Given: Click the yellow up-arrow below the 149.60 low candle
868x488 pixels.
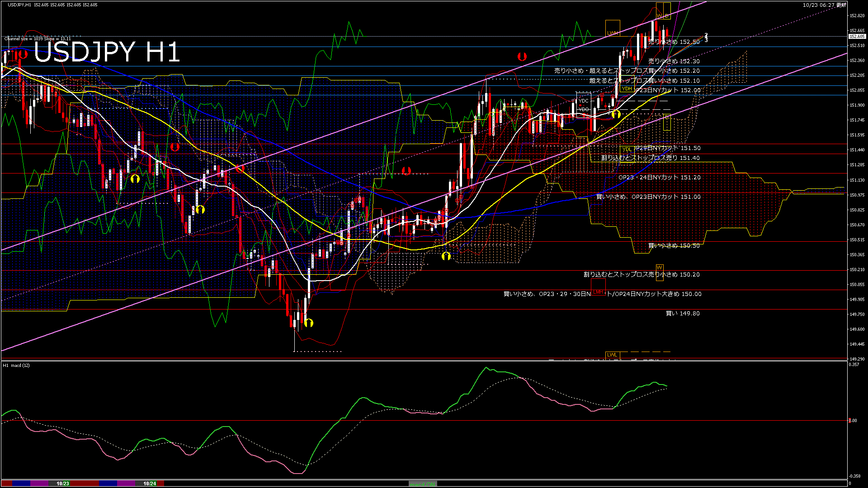Looking at the screenshot, I should [x=309, y=323].
